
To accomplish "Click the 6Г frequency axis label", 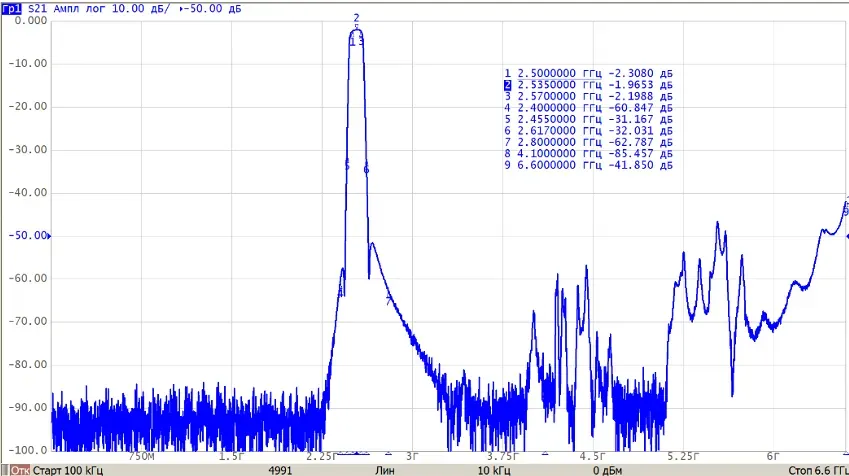I will pyautogui.click(x=773, y=457).
